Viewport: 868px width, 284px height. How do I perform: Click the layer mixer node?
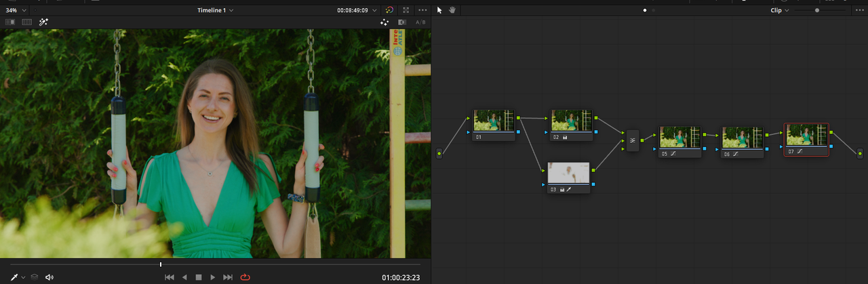(632, 140)
